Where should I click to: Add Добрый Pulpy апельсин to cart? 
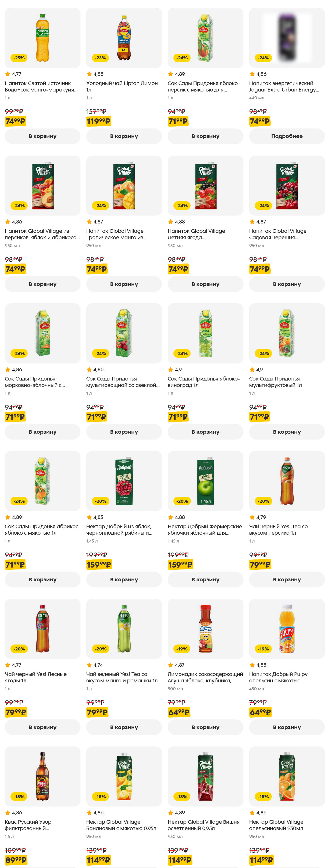point(287,727)
